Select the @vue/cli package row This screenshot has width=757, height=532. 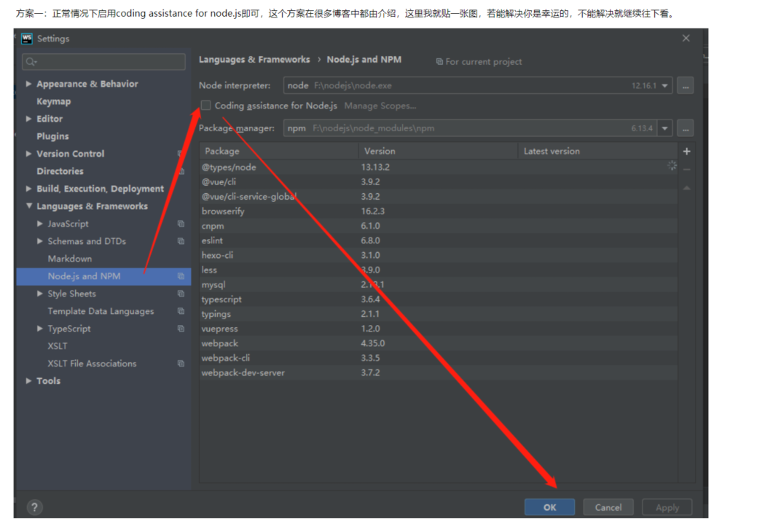[x=438, y=181]
